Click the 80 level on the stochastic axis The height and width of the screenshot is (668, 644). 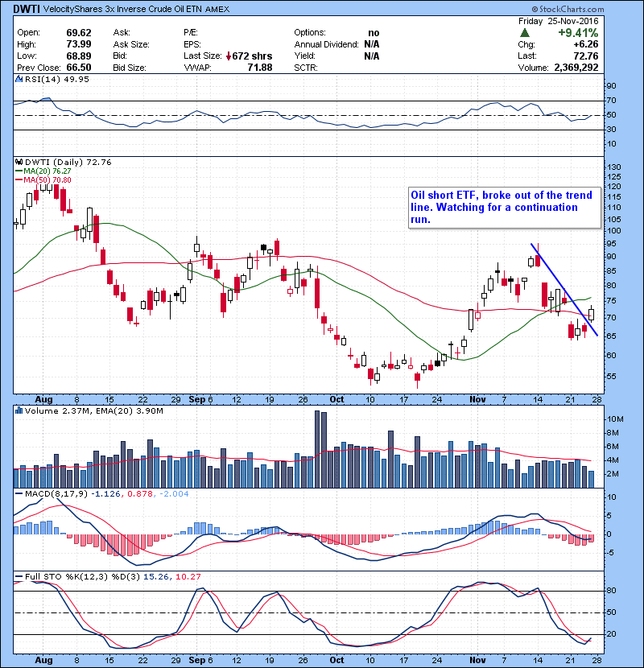pyautogui.click(x=611, y=591)
